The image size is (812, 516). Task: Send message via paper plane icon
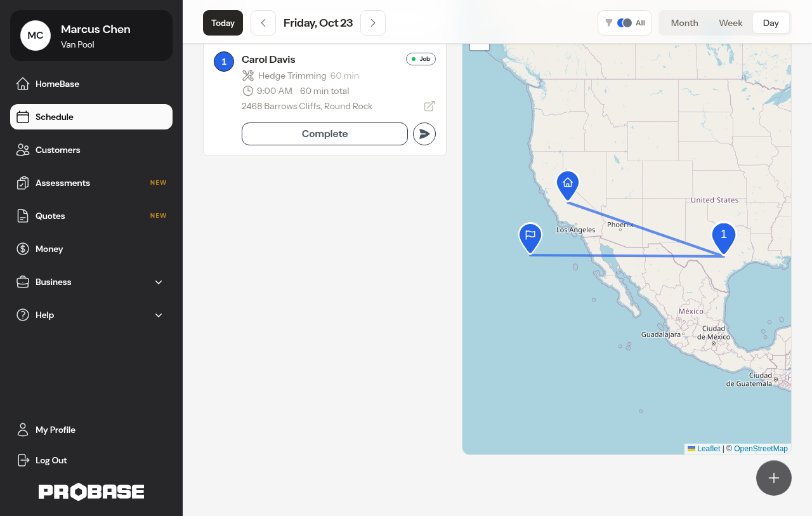(x=424, y=134)
